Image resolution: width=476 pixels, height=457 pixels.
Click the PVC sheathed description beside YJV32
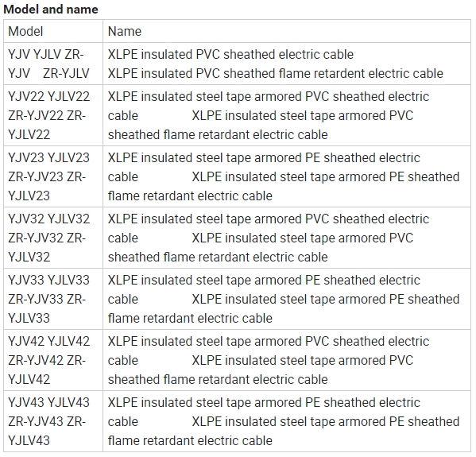[x=287, y=238]
